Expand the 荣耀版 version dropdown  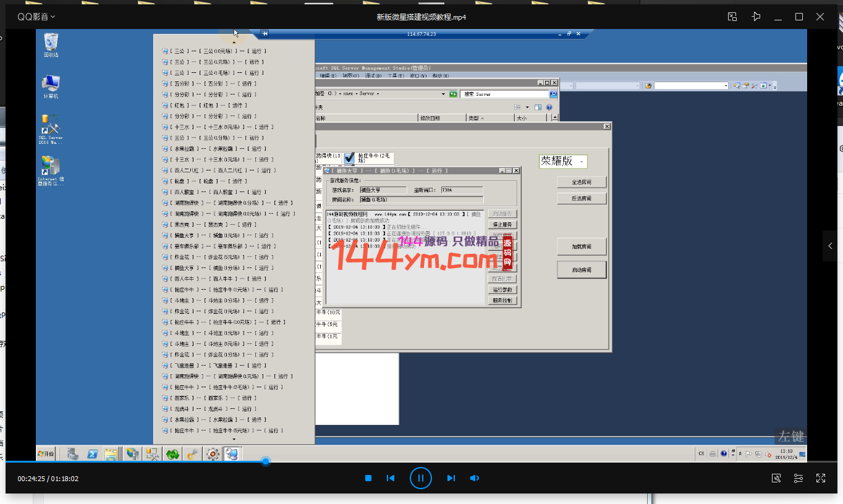click(x=581, y=162)
